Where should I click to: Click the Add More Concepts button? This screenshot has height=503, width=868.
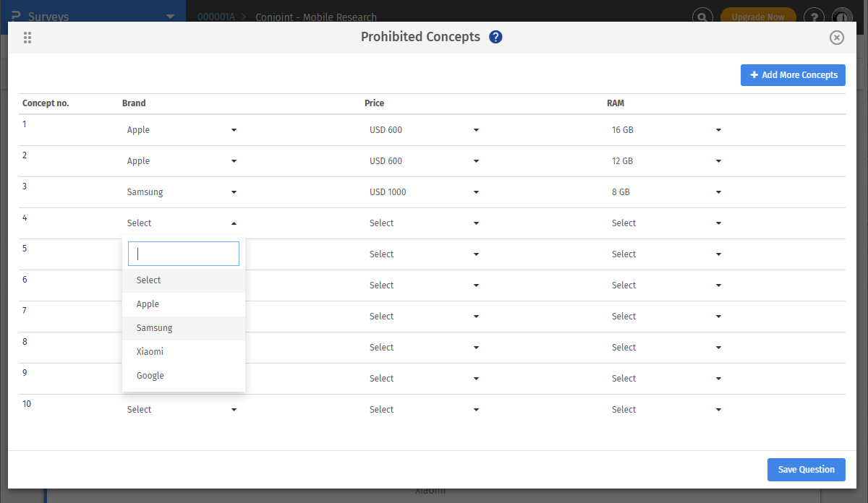pos(793,75)
